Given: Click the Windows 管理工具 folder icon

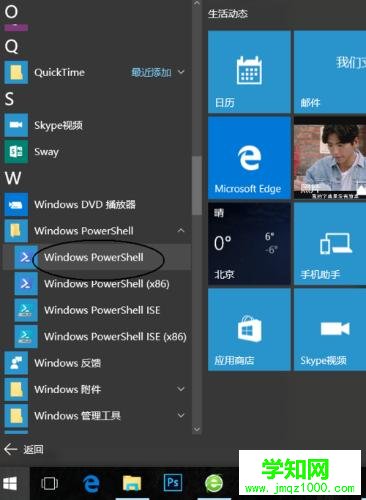Looking at the screenshot, I should (x=16, y=415).
